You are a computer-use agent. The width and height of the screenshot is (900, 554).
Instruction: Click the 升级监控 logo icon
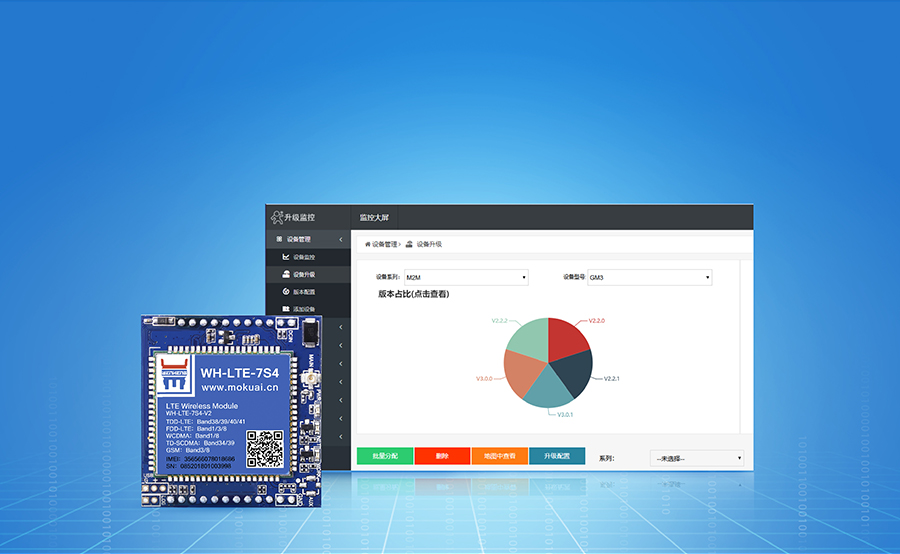click(x=277, y=217)
